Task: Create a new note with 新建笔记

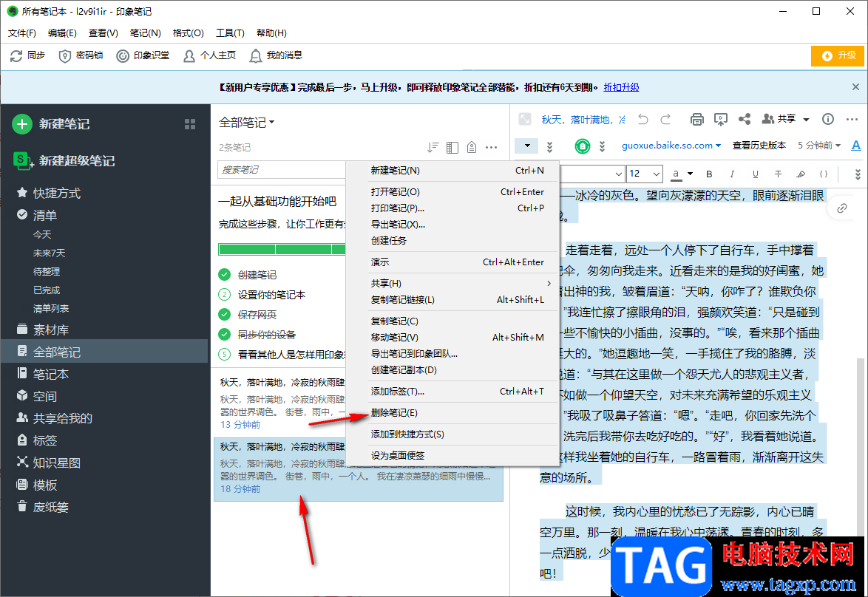Action: point(51,124)
